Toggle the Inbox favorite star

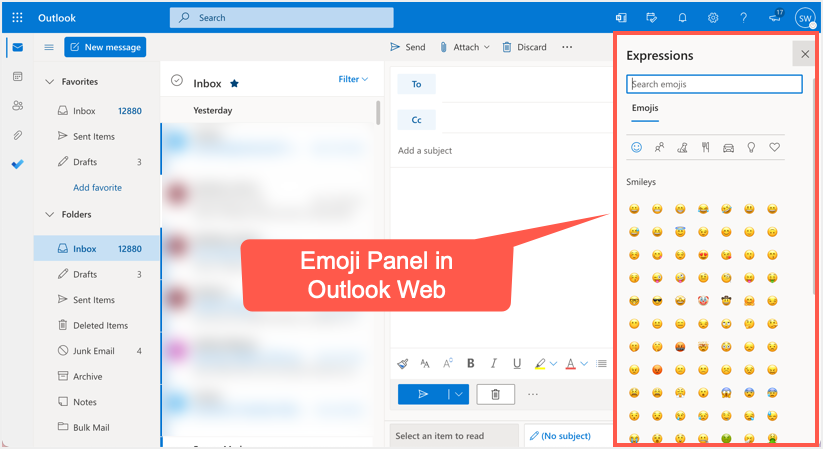tap(235, 83)
